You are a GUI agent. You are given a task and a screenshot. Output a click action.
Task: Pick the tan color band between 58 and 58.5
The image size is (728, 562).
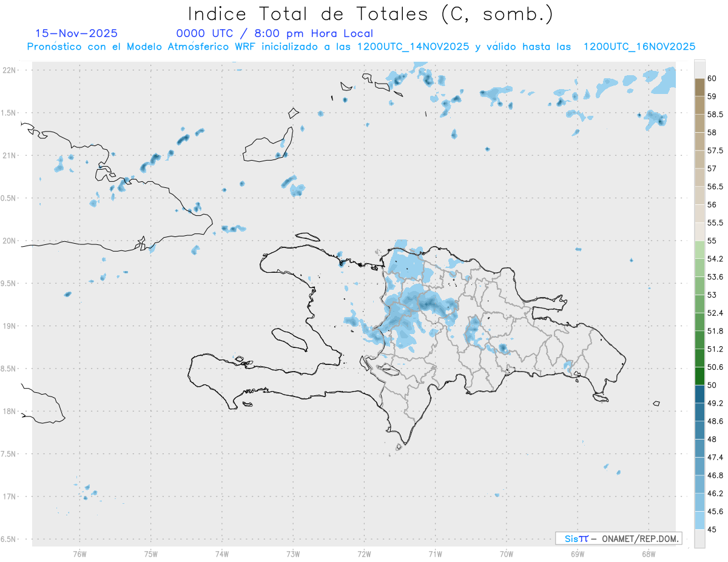(x=699, y=124)
